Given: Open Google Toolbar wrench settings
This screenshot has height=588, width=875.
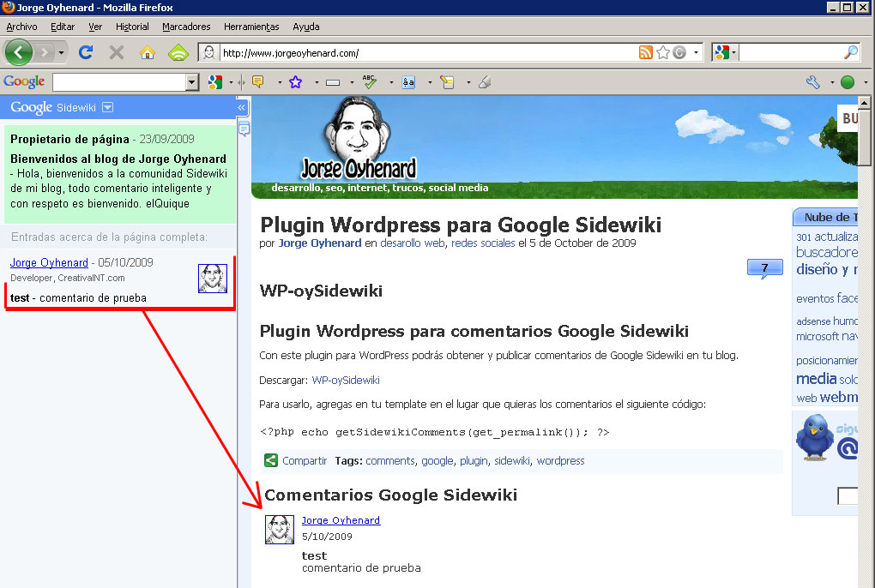Looking at the screenshot, I should (x=813, y=82).
